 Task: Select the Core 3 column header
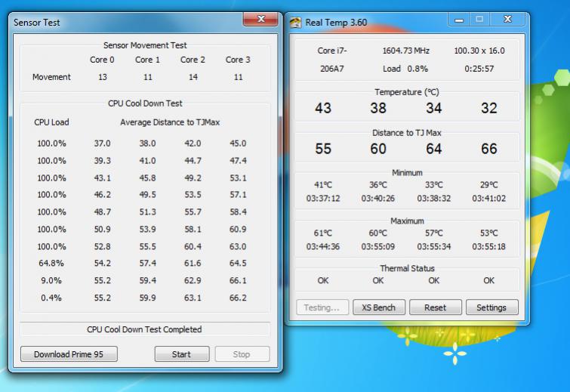tap(238, 60)
